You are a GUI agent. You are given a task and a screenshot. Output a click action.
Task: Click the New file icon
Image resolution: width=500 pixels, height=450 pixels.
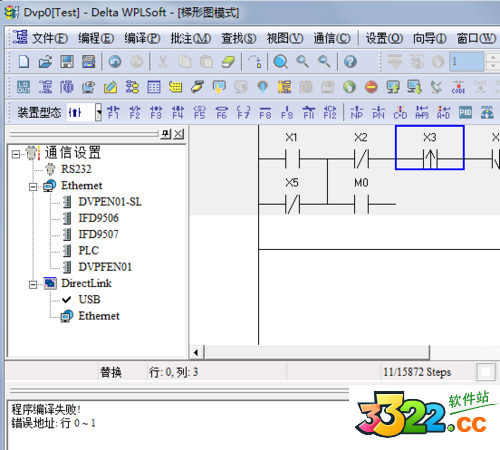tap(24, 62)
